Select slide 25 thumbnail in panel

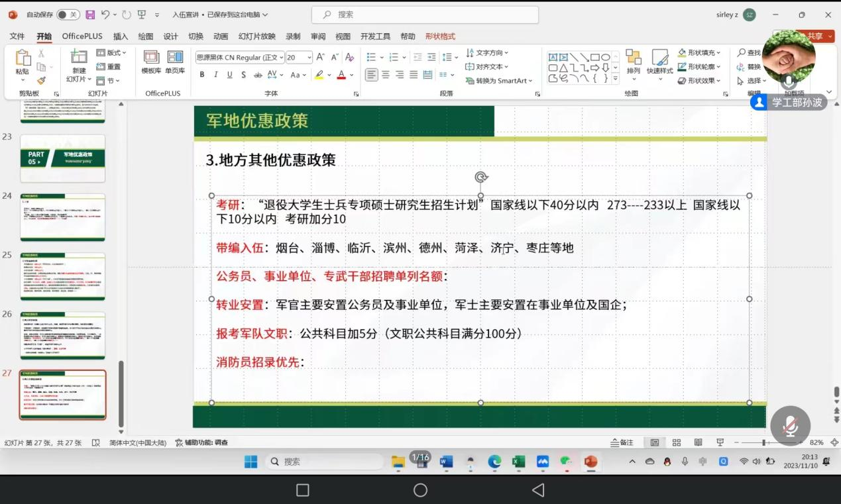(x=62, y=276)
